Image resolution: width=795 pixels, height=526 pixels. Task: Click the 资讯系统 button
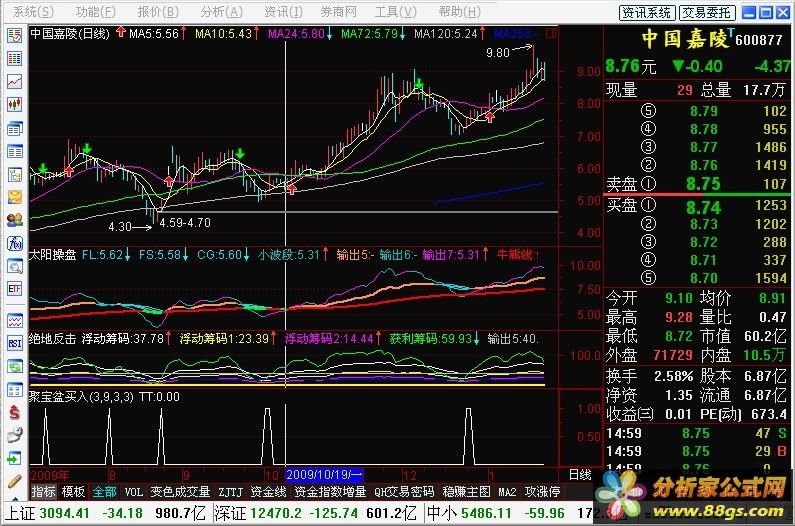tap(647, 13)
